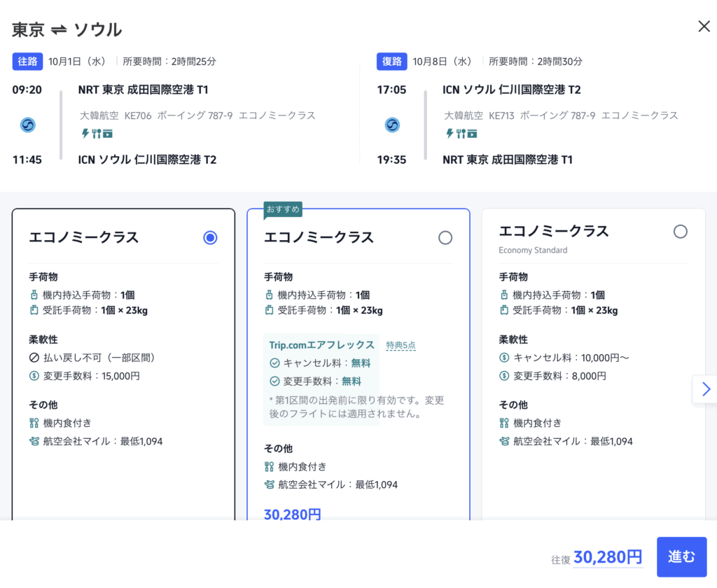Click the free cancellation checkmark icon in Air Flex
The height and width of the screenshot is (588, 717).
pos(274,363)
